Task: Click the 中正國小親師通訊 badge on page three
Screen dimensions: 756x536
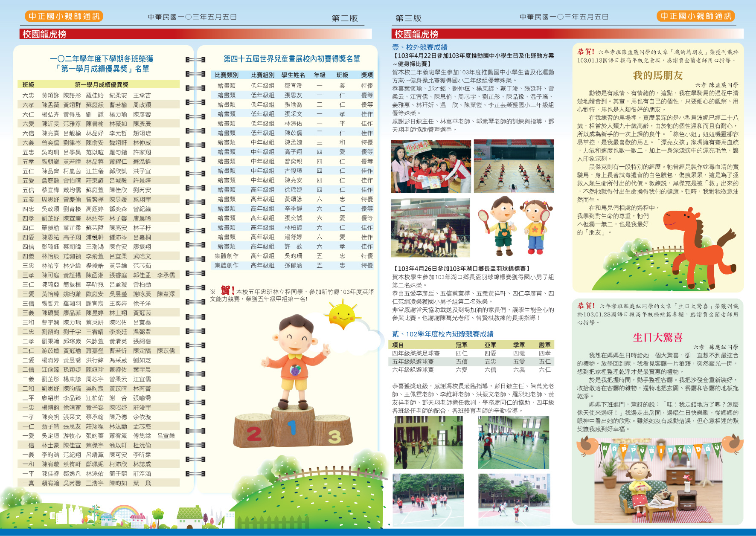Action: click(x=696, y=16)
